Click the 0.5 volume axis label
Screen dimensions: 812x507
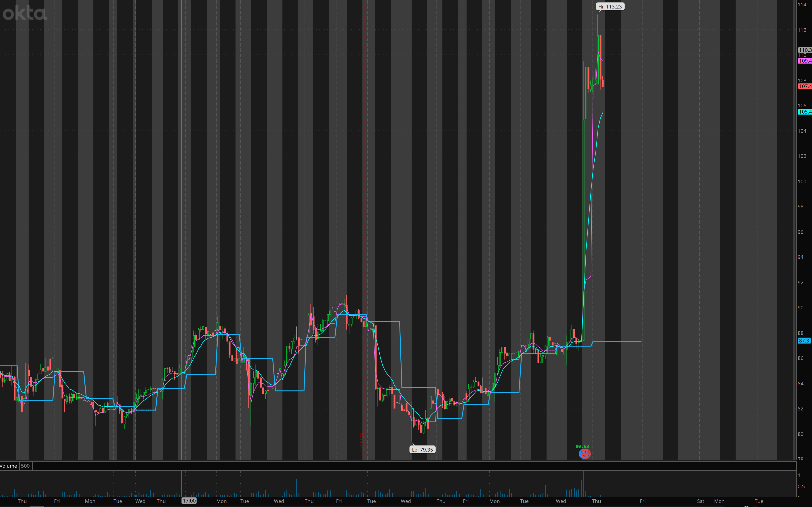pyautogui.click(x=801, y=486)
